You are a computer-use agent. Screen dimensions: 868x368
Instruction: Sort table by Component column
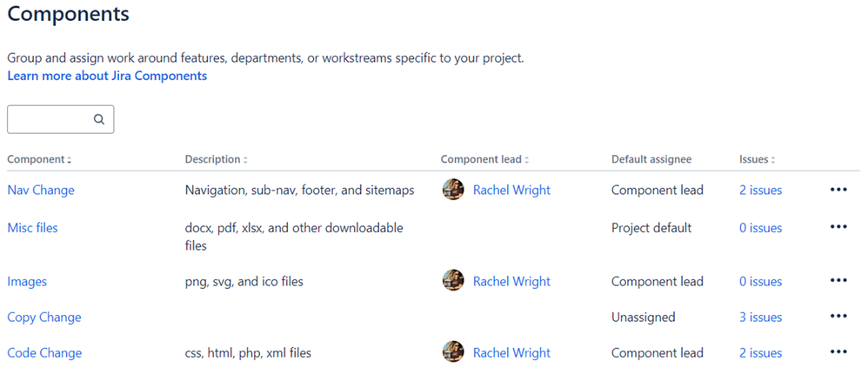click(x=39, y=159)
